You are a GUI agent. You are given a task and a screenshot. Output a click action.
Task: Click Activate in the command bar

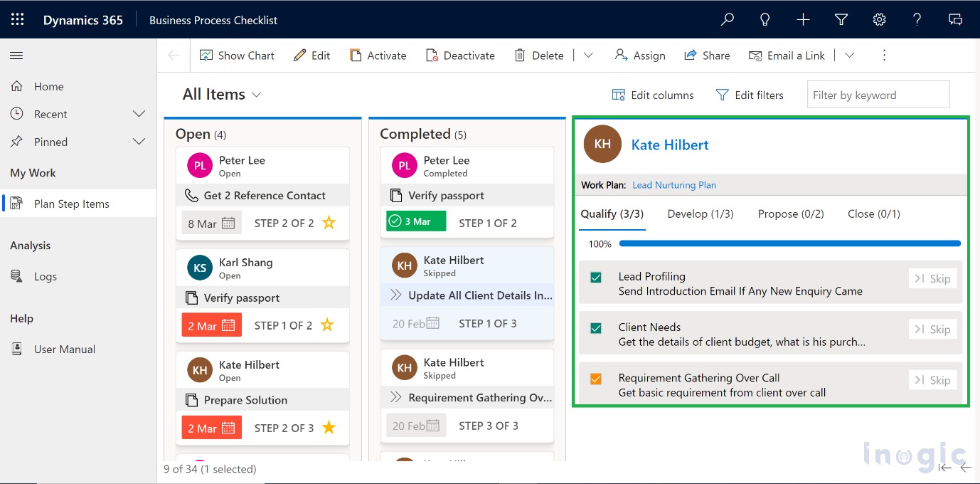[x=378, y=56]
